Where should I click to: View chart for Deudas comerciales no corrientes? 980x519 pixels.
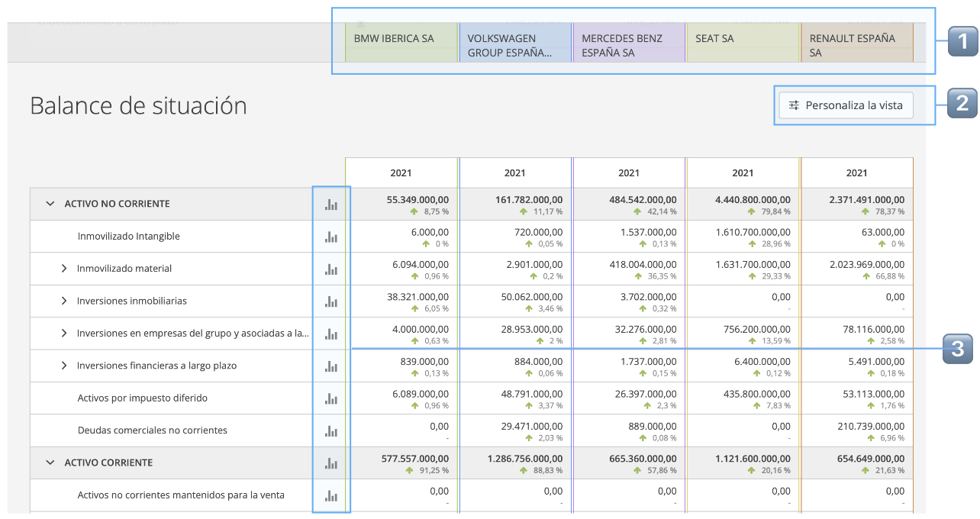coord(330,430)
